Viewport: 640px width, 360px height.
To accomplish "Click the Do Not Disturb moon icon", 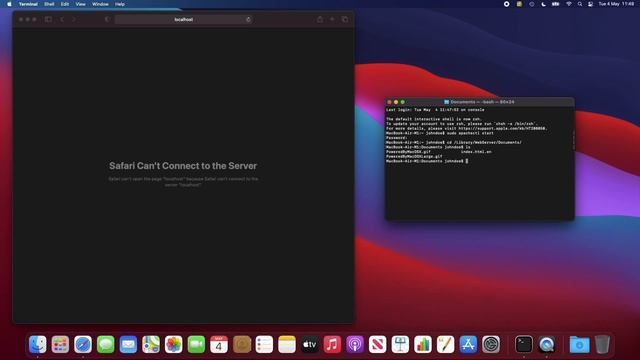I will 543,4.
